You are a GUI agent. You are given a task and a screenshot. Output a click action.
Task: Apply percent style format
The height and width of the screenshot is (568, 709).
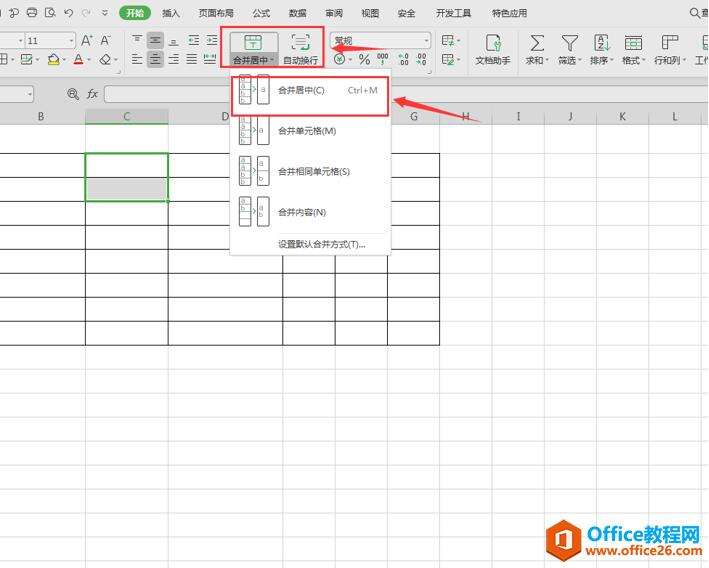[364, 59]
